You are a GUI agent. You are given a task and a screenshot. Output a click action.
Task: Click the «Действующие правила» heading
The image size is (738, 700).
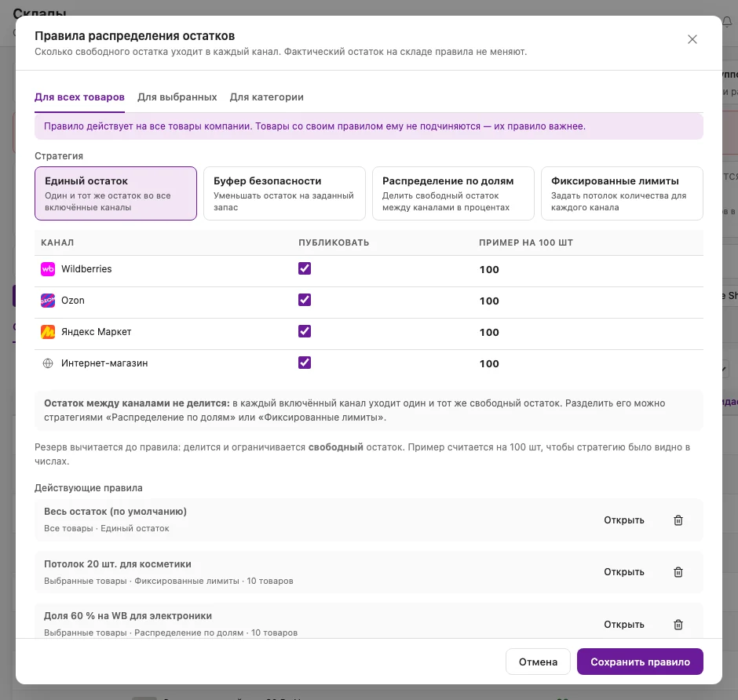pyautogui.click(x=89, y=488)
